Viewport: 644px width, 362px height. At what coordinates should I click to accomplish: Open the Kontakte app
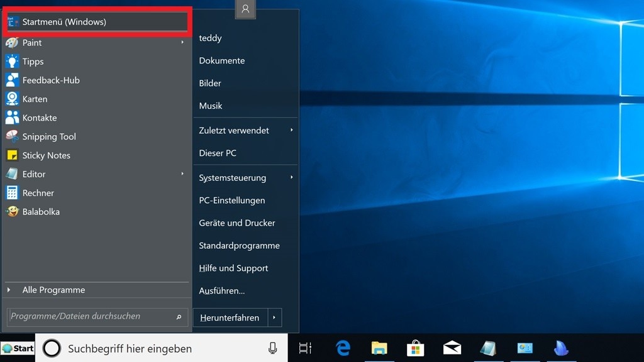tap(40, 118)
